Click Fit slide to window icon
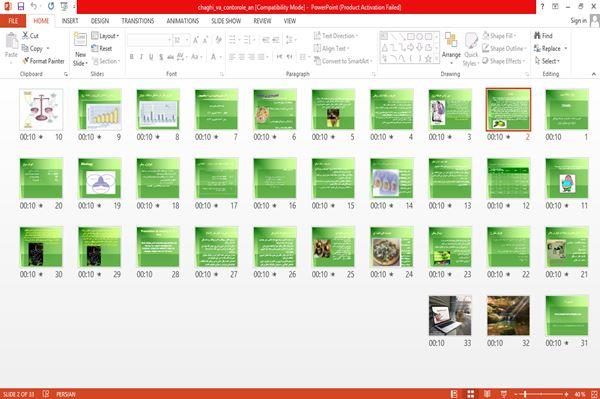600x399 pixels. (594, 394)
